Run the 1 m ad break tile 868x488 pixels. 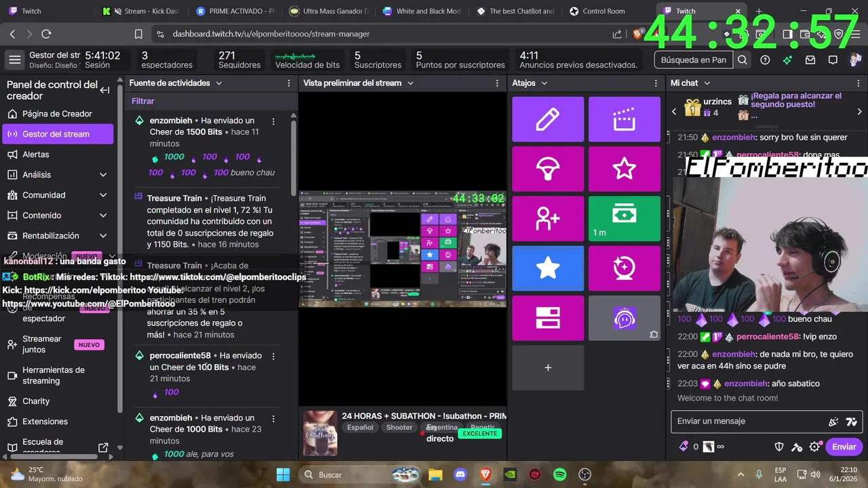624,218
